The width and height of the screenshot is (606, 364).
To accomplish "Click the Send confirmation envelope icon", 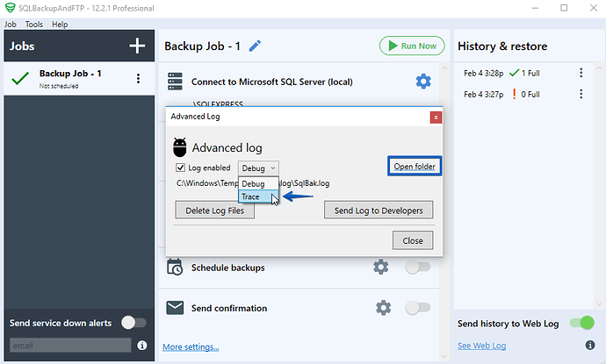I will point(175,308).
